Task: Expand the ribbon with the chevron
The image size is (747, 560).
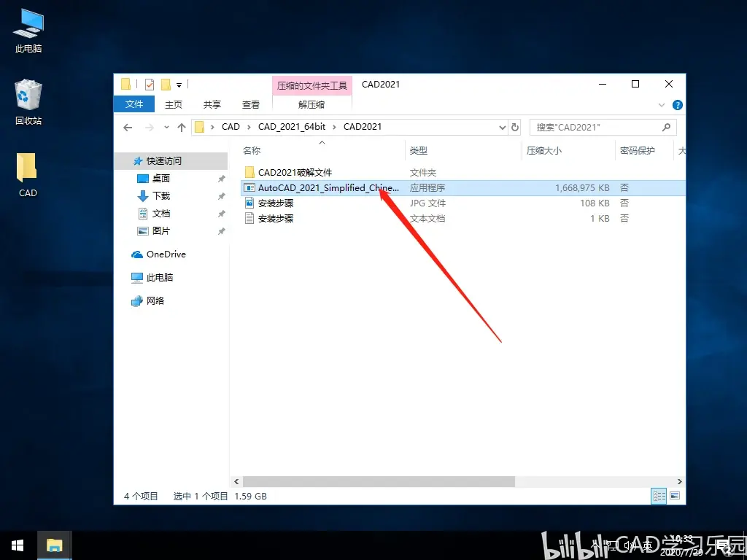Action: pos(661,105)
